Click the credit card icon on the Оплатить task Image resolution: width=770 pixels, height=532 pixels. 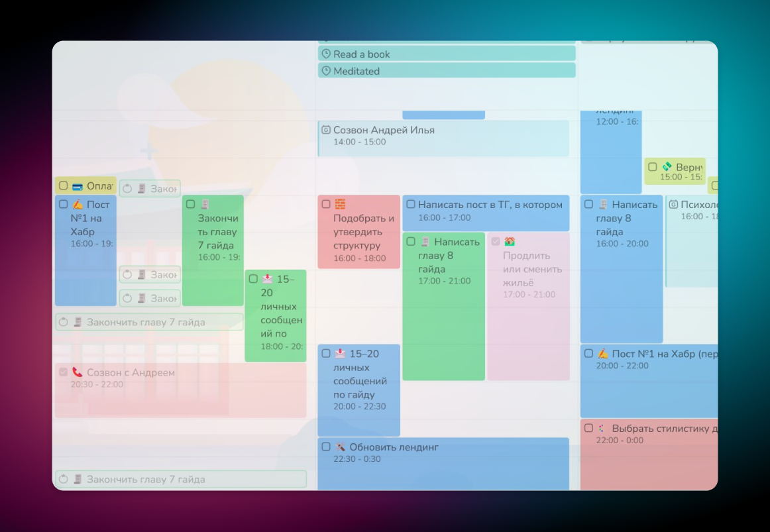coord(78,186)
